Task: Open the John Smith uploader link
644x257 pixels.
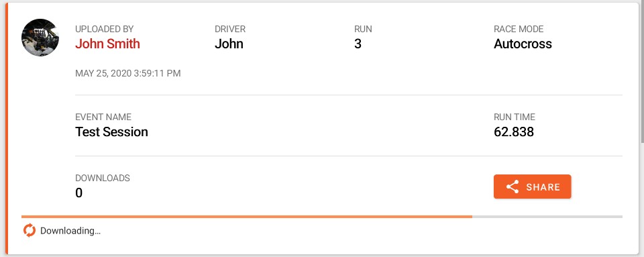Action: coord(107,44)
